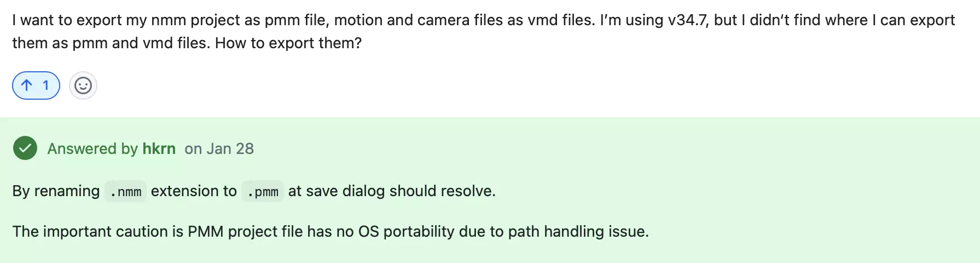Click the green answered checkmark icon
980x263 pixels.
[x=25, y=148]
